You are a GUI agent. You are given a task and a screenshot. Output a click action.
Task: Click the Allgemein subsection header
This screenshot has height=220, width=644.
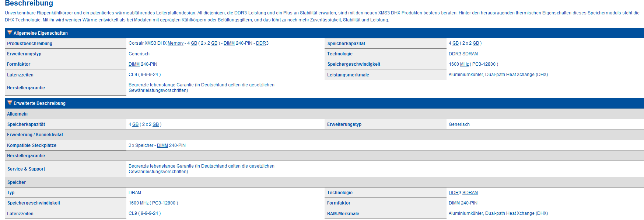click(x=324, y=114)
